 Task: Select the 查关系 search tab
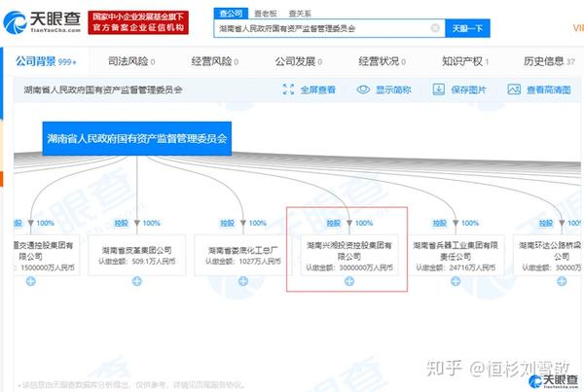coord(300,14)
